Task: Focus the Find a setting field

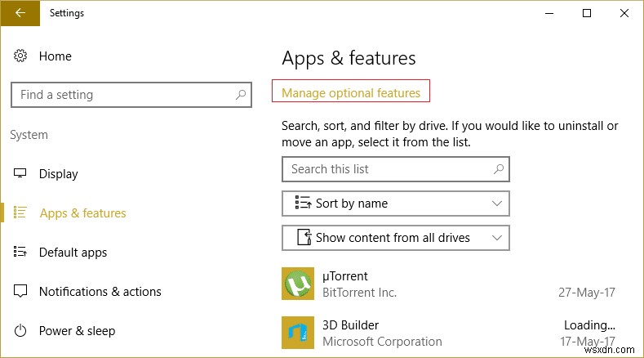Action: 122,95
